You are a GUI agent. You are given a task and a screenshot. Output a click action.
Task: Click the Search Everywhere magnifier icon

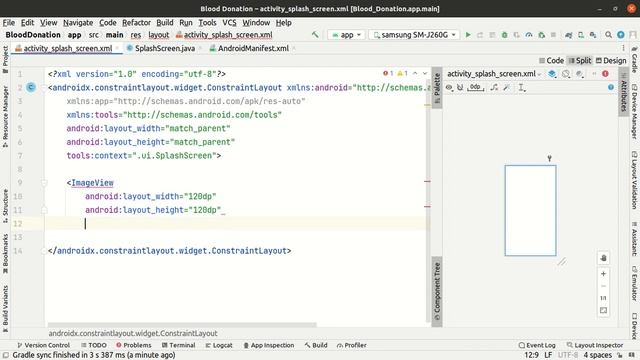[x=608, y=35]
